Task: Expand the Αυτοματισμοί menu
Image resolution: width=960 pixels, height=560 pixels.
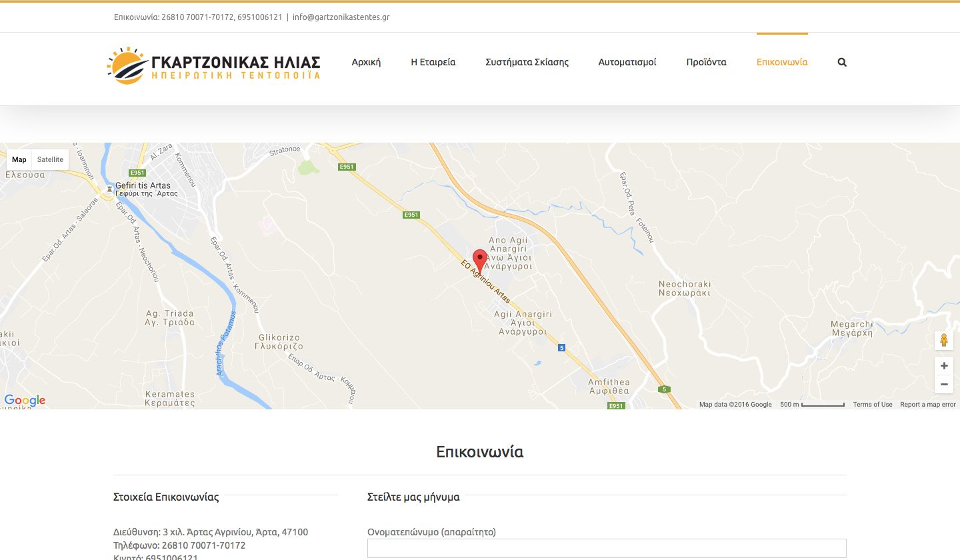Action: [627, 62]
